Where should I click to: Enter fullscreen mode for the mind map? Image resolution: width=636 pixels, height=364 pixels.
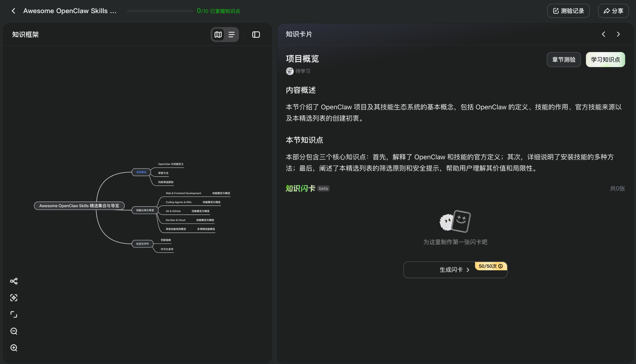[14, 314]
